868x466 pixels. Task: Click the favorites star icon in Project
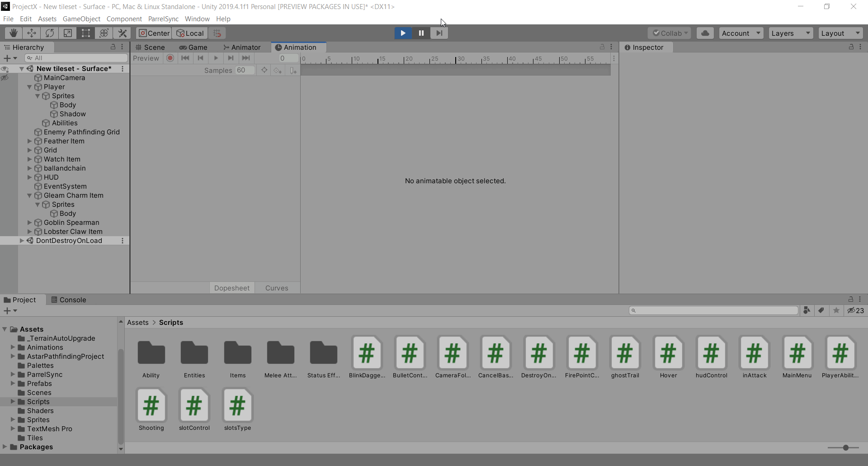pyautogui.click(x=836, y=310)
